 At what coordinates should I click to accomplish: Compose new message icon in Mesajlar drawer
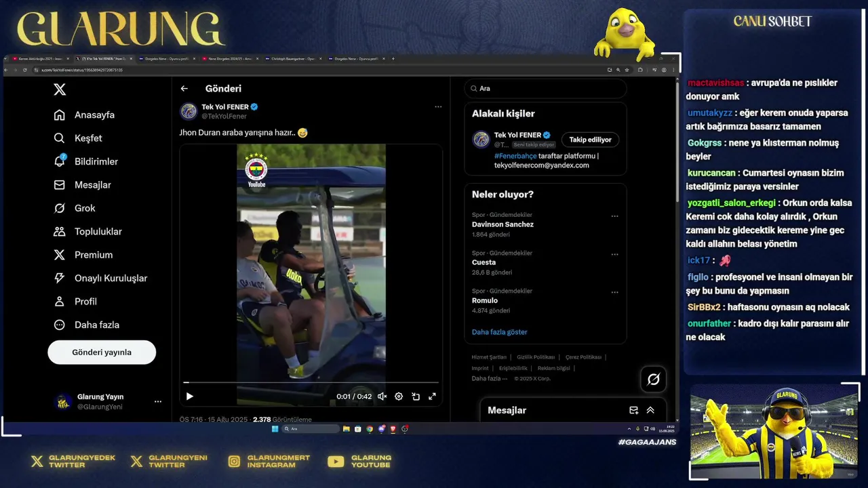[633, 410]
